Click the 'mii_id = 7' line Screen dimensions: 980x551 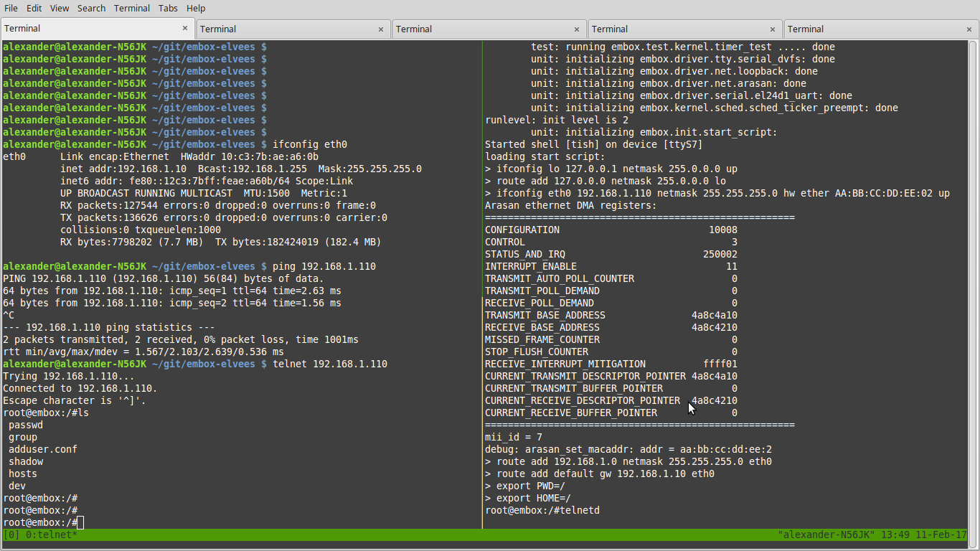pos(514,437)
